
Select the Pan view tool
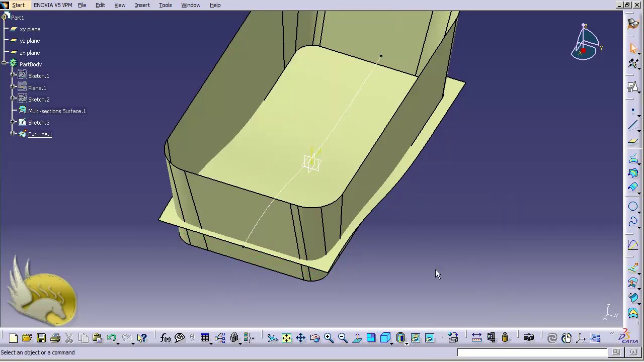pyautogui.click(x=300, y=338)
